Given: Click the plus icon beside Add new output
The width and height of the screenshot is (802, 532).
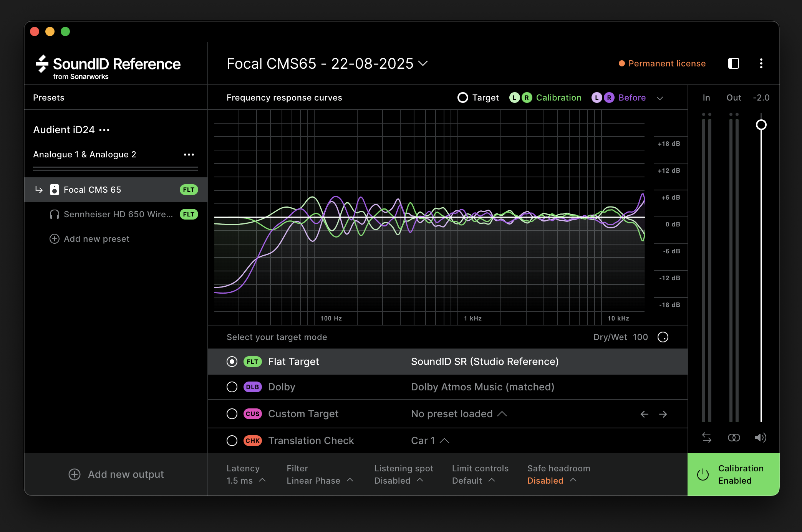Looking at the screenshot, I should tap(75, 474).
